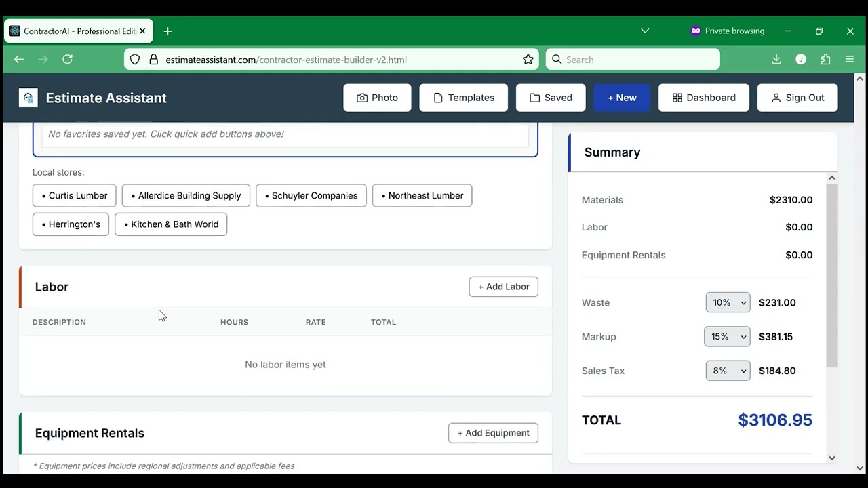Image resolution: width=868 pixels, height=488 pixels.
Task: Click the Markup $381.15 value
Action: tap(776, 336)
